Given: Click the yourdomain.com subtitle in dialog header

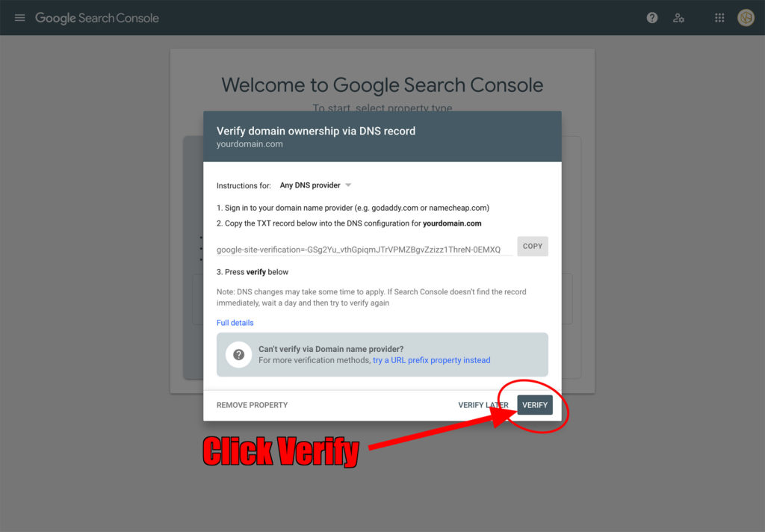Looking at the screenshot, I should (x=250, y=144).
